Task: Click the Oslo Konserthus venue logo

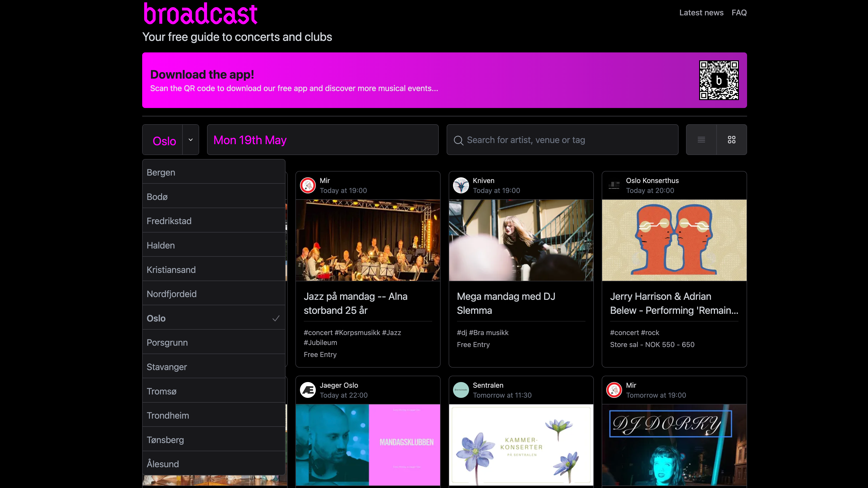Action: (x=614, y=185)
